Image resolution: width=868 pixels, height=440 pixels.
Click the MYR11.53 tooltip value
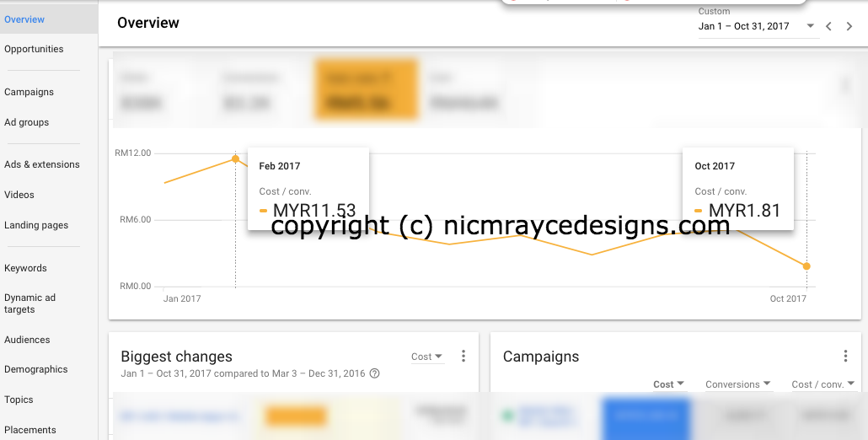click(314, 211)
